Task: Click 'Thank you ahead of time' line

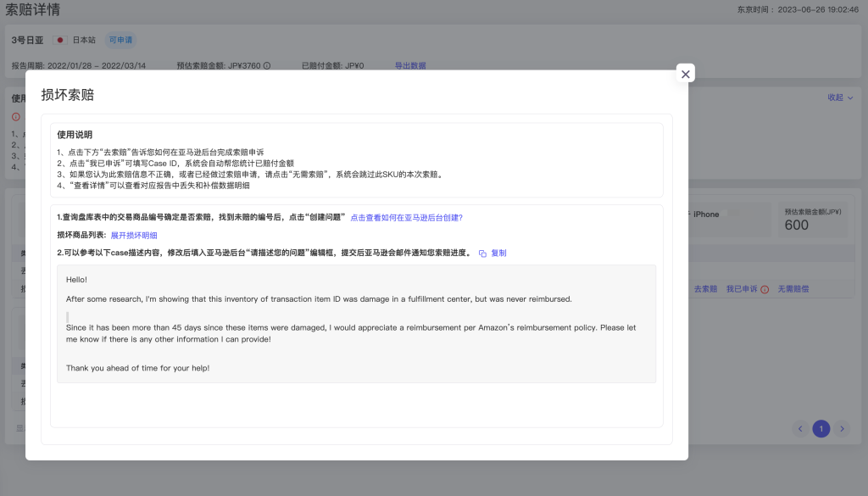Action: [x=138, y=368]
